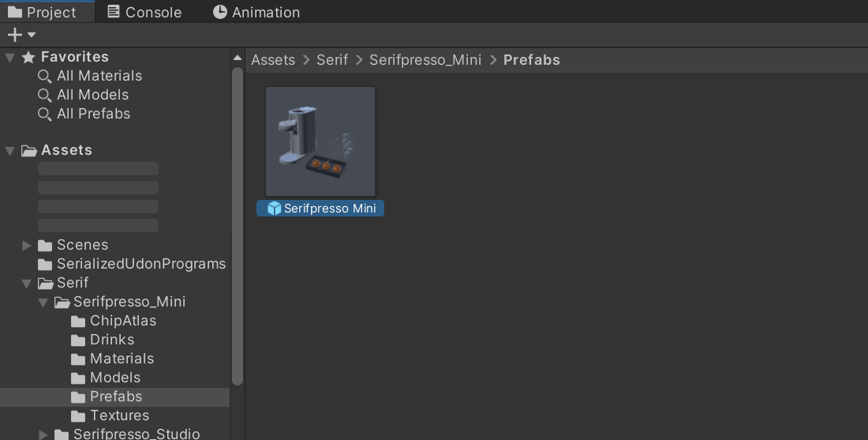Viewport: 868px width, 440px height.
Task: Open the Models folder
Action: pyautogui.click(x=115, y=378)
